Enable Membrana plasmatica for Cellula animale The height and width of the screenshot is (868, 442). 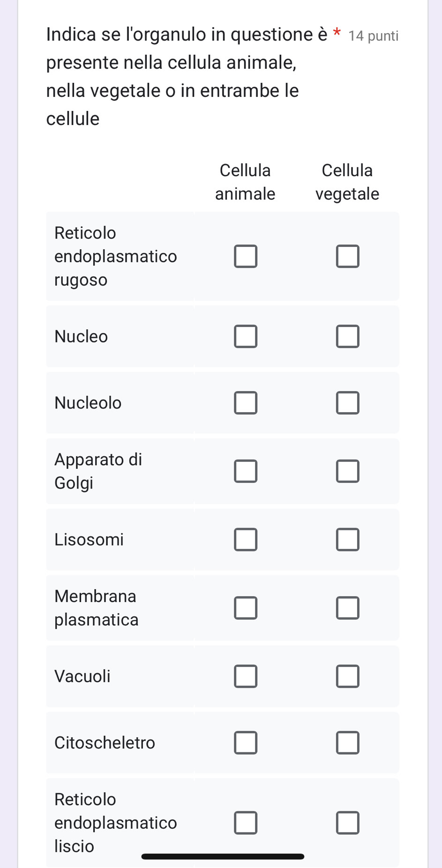tap(246, 608)
